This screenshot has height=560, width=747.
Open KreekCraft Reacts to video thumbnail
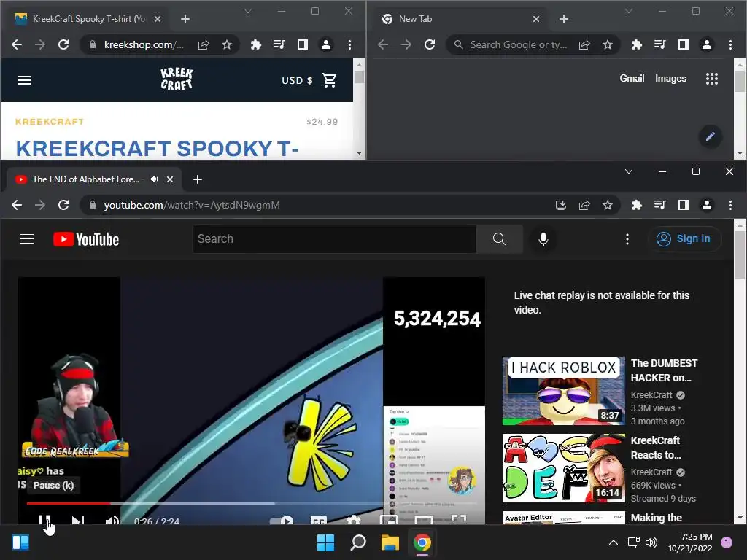click(x=564, y=467)
